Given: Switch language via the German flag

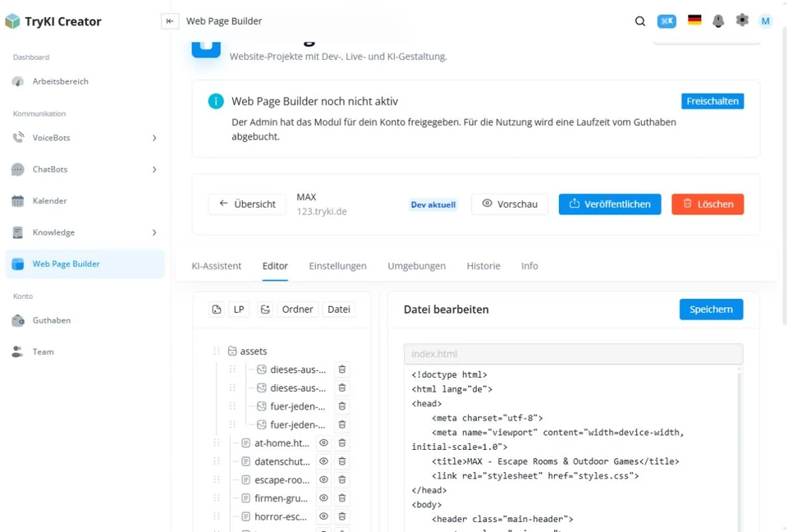Looking at the screenshot, I should pyautogui.click(x=694, y=20).
